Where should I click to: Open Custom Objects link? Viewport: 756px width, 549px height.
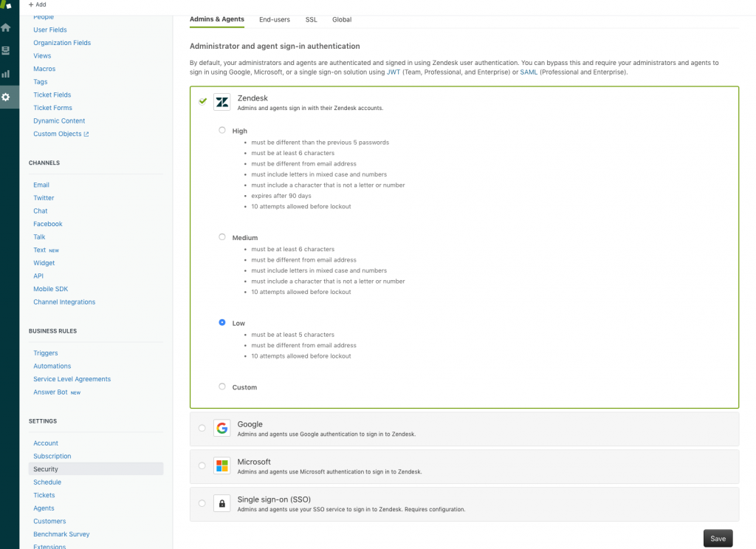tap(58, 134)
